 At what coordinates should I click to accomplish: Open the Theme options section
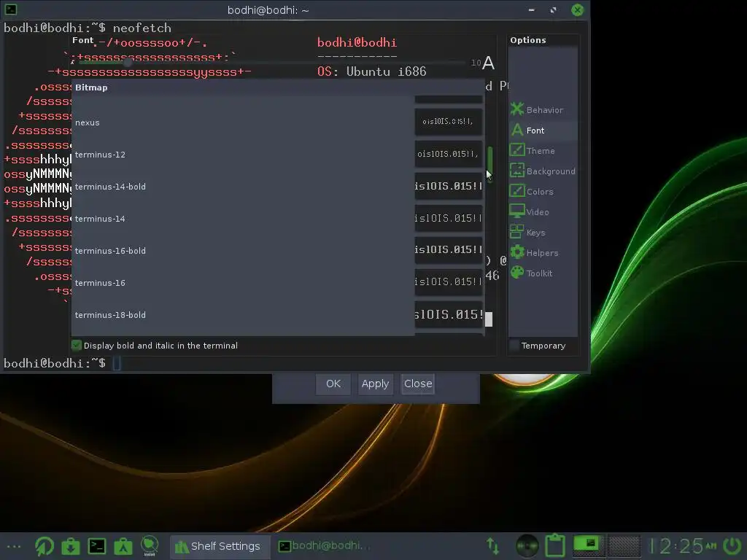[x=543, y=150]
